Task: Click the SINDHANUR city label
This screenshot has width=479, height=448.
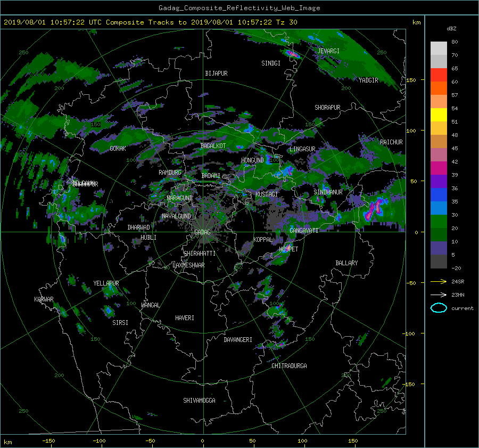Action: point(328,192)
